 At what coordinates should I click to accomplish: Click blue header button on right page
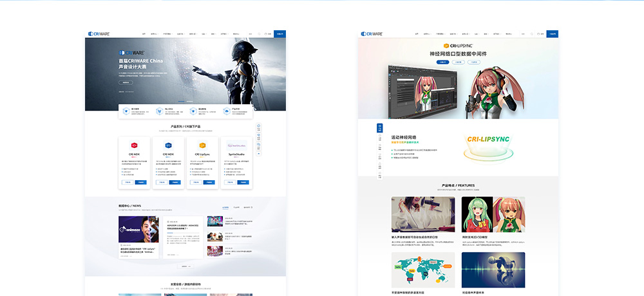click(x=553, y=33)
